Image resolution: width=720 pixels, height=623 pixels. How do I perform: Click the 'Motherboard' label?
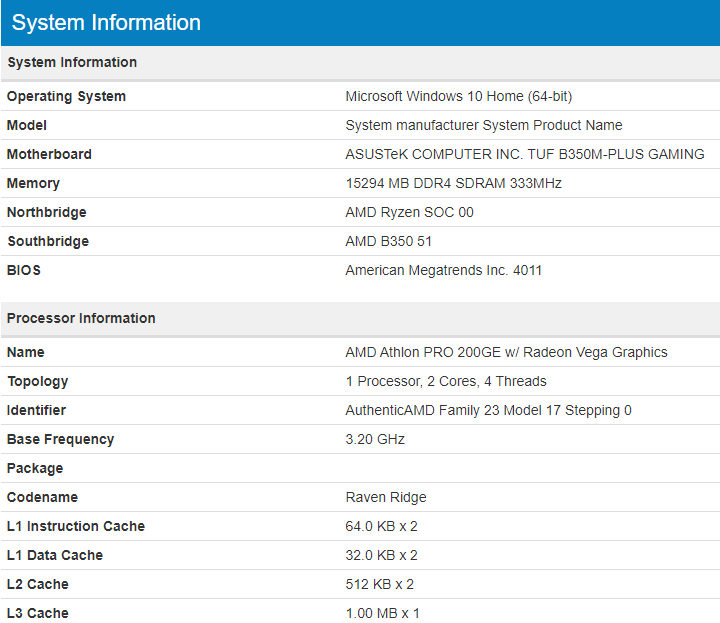(x=49, y=154)
